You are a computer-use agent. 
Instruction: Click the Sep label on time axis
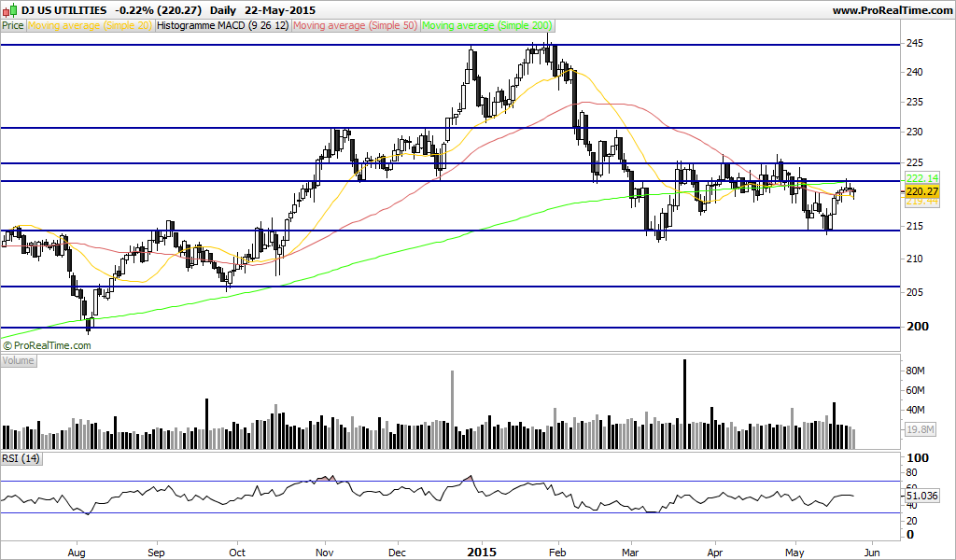click(157, 553)
